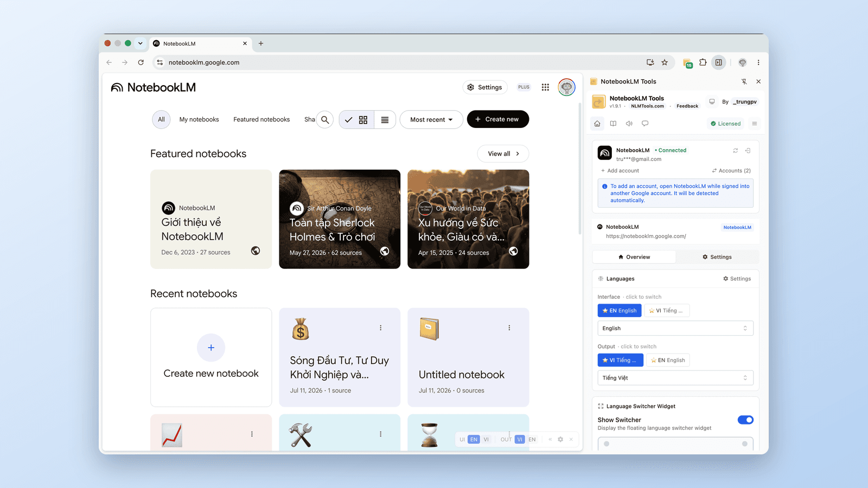Click the sign-out icon beside Connected status
868x488 pixels.
(748, 151)
